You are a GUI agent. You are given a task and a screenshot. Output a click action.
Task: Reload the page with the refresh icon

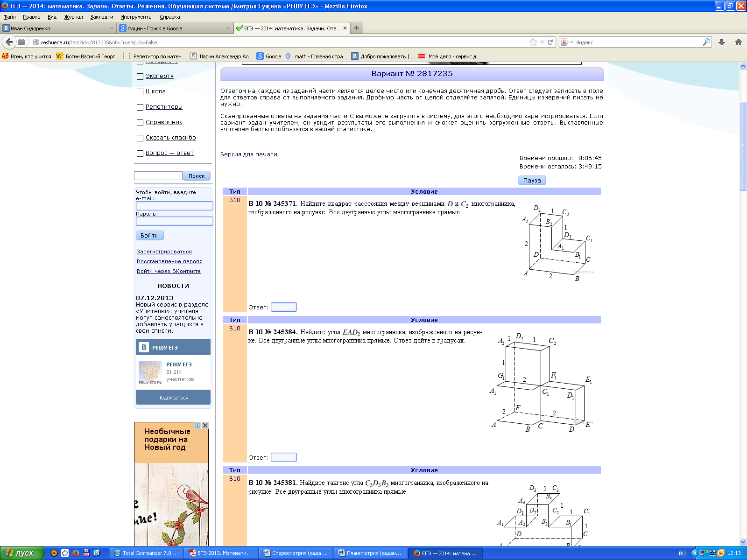[x=550, y=42]
